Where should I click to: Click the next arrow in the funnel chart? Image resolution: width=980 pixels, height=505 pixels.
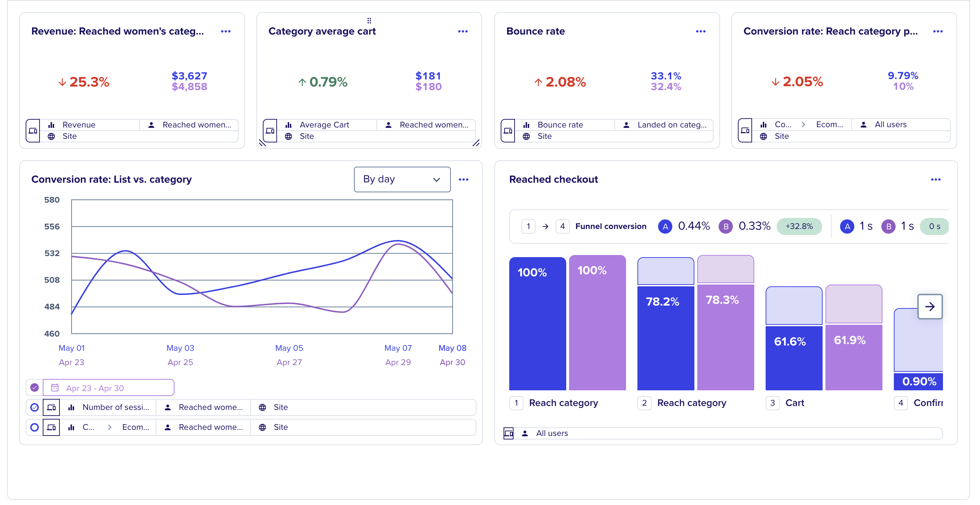pos(929,306)
